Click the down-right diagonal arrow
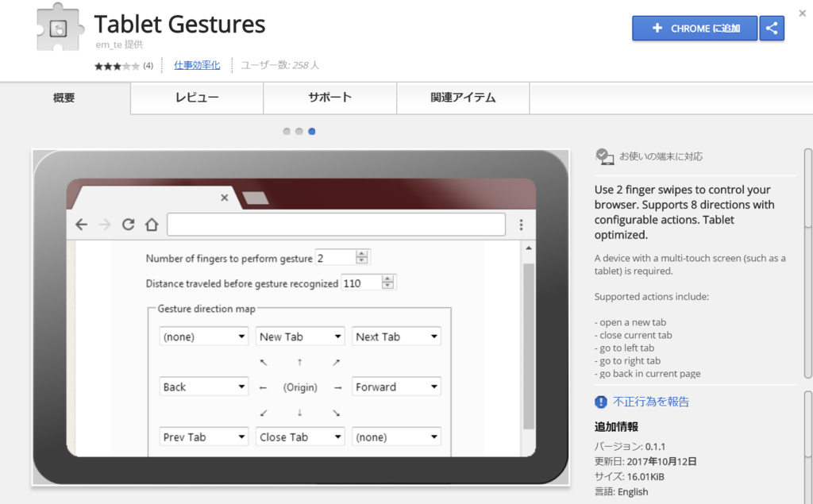This screenshot has width=813, height=504. point(337,413)
